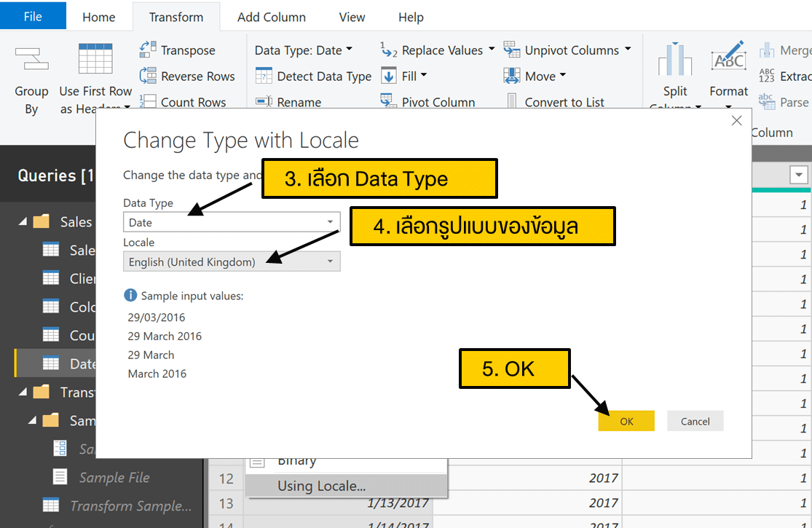
Task: Click the Transpose icon in ribbon
Action: (148, 50)
